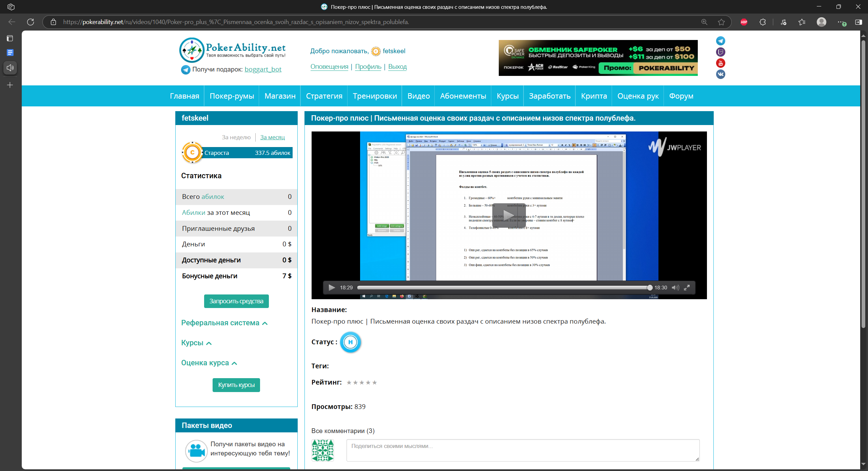Enter fullscreen in the video player
This screenshot has height=471, width=868.
(x=687, y=288)
